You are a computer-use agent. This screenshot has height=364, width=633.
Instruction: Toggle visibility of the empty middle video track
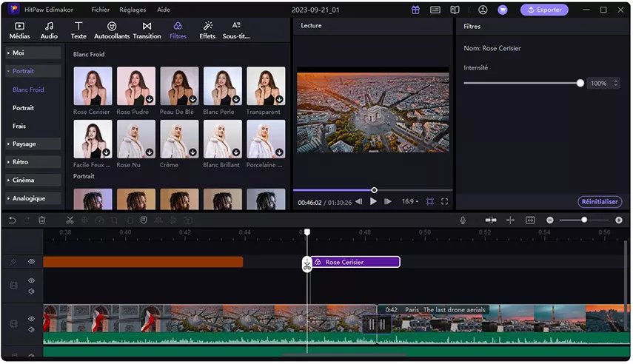point(31,280)
